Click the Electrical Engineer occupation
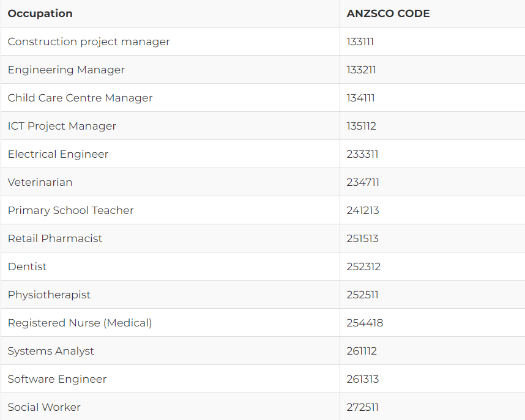The width and height of the screenshot is (525, 420). click(x=58, y=154)
